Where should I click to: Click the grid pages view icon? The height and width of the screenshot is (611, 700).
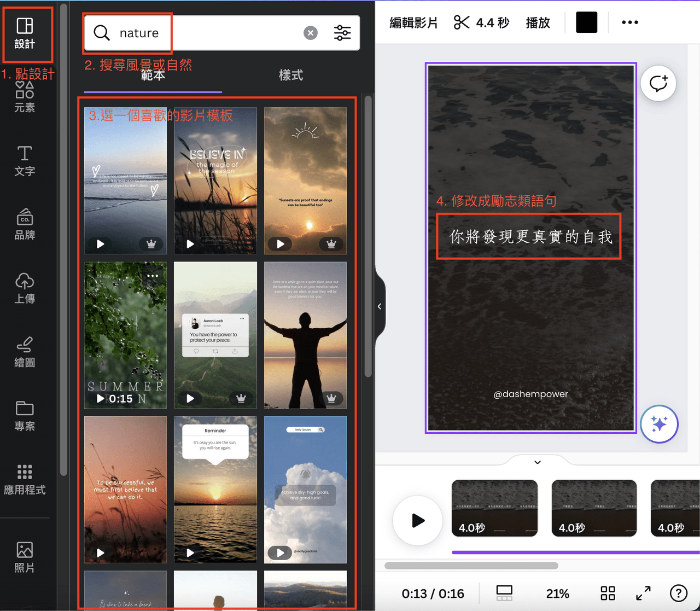click(607, 593)
